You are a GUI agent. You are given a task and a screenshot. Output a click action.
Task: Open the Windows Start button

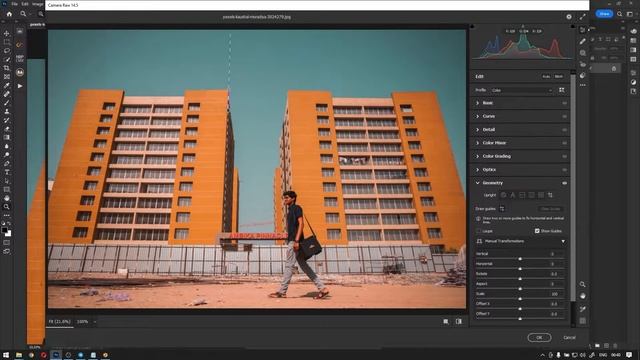pyautogui.click(x=6, y=355)
